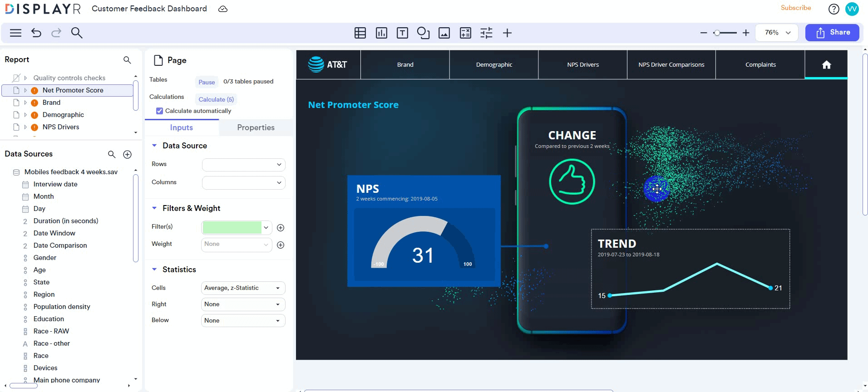This screenshot has width=868, height=392.
Task: Click the Subscribe link
Action: (796, 8)
